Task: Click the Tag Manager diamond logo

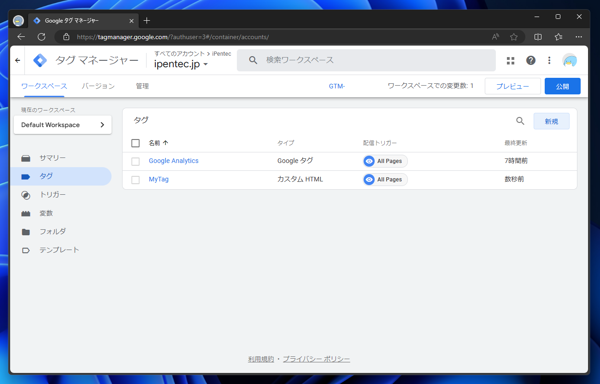Action: [40, 60]
